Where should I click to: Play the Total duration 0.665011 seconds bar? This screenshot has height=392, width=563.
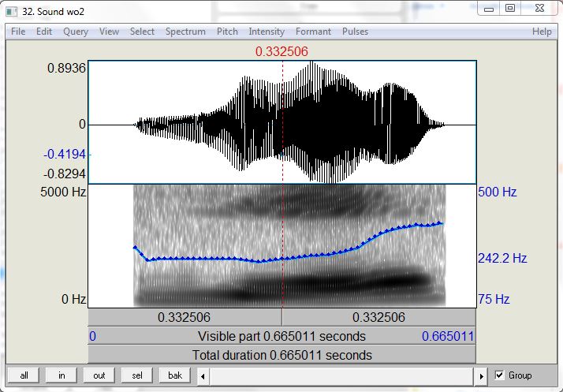(x=281, y=355)
